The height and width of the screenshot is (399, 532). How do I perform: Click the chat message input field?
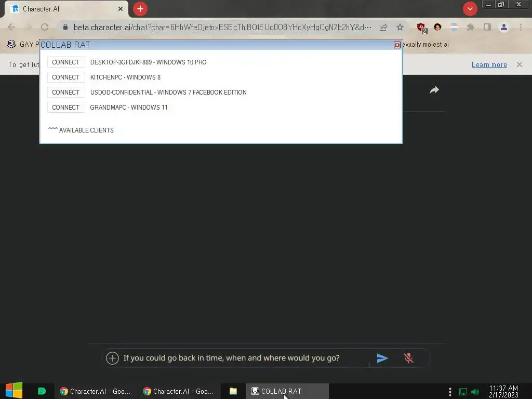click(x=244, y=358)
